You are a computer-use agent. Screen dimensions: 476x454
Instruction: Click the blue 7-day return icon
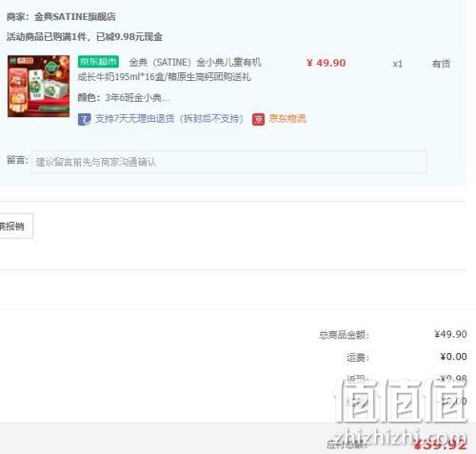84,119
